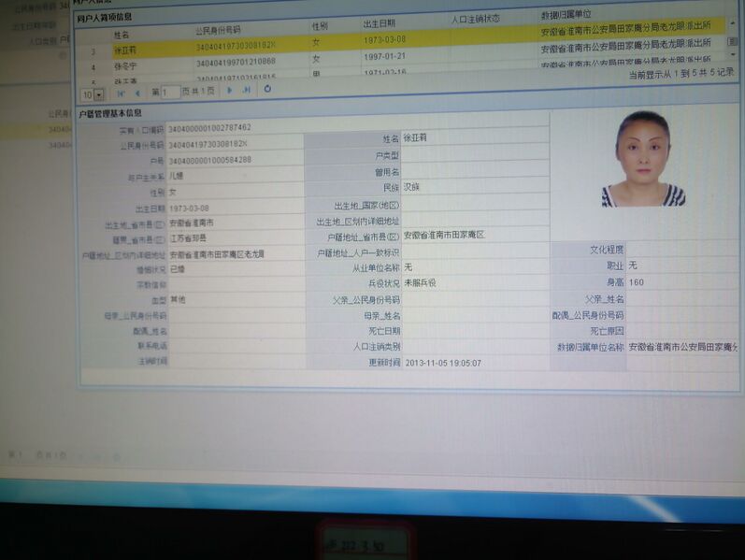
Task: Click the 出生地_省市县(区) value 安徽省淮南市
Action: point(192,223)
